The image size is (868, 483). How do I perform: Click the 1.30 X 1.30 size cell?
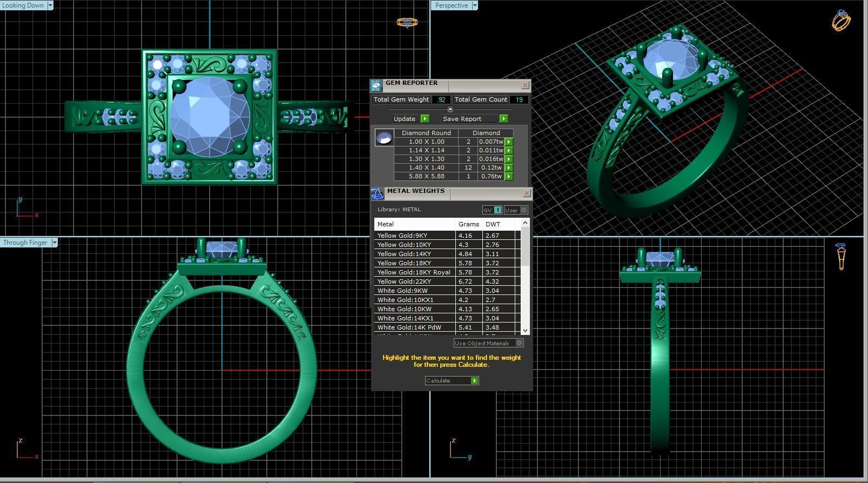point(426,159)
